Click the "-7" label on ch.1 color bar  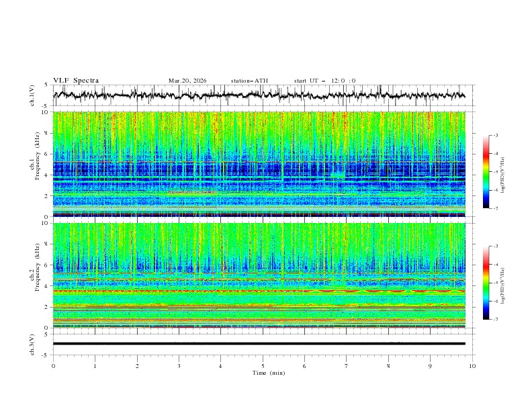(x=495, y=208)
